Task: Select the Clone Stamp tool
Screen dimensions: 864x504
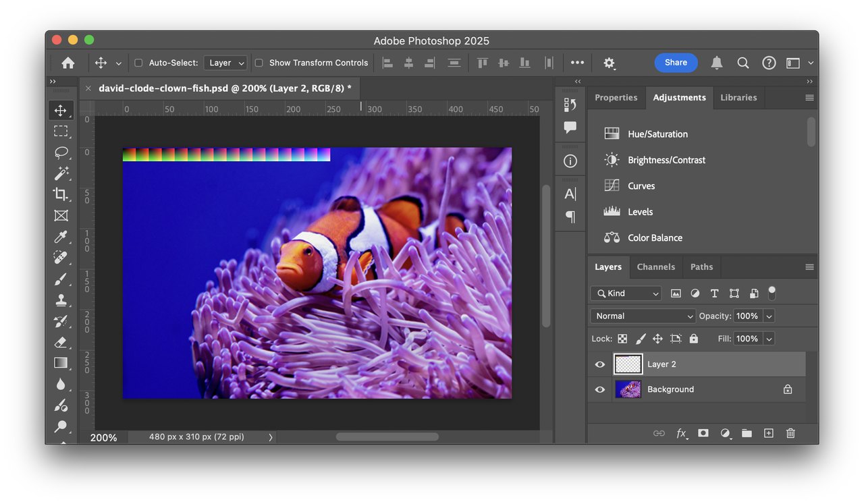Action: [61, 300]
